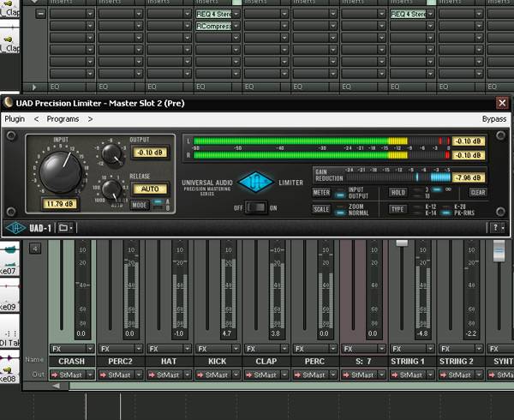Click the mixer horizontal scrollbar

pyautogui.click(x=291, y=387)
